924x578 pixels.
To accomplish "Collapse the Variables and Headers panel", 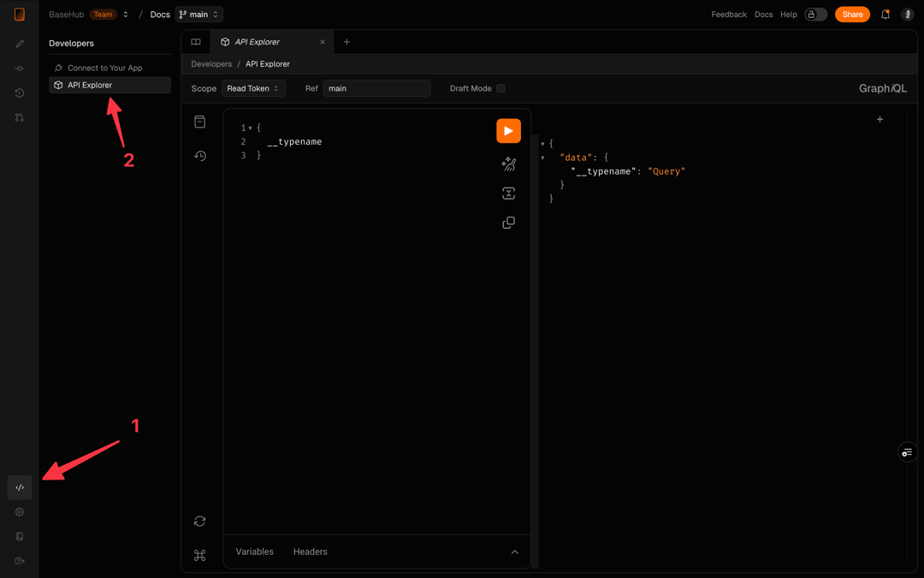I will coord(514,551).
